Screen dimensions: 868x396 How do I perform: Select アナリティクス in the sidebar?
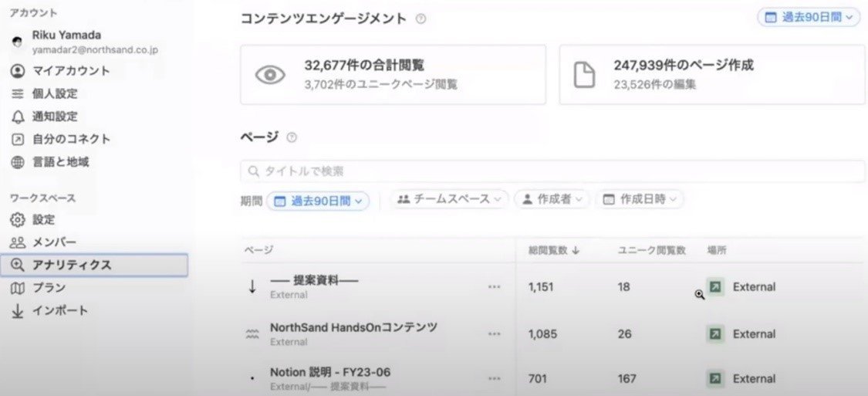click(94, 266)
